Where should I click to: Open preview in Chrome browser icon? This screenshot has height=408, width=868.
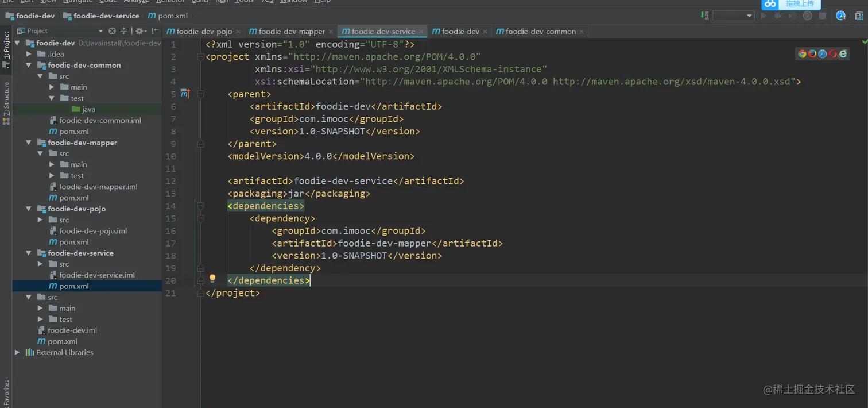802,54
